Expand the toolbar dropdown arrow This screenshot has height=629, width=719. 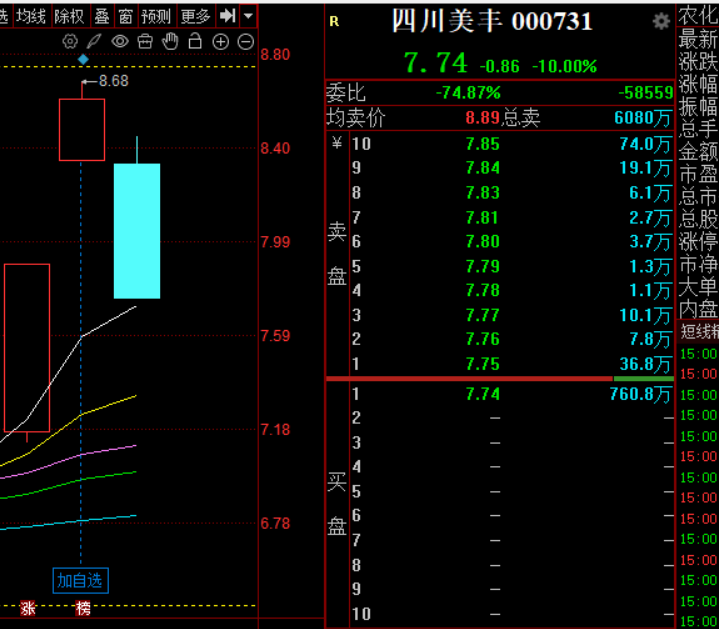(248, 16)
